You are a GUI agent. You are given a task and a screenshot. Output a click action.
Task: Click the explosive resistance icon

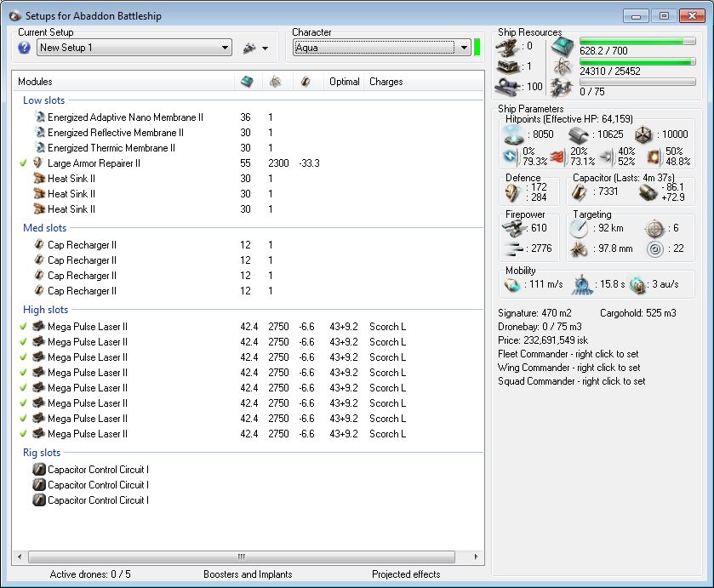[x=654, y=157]
